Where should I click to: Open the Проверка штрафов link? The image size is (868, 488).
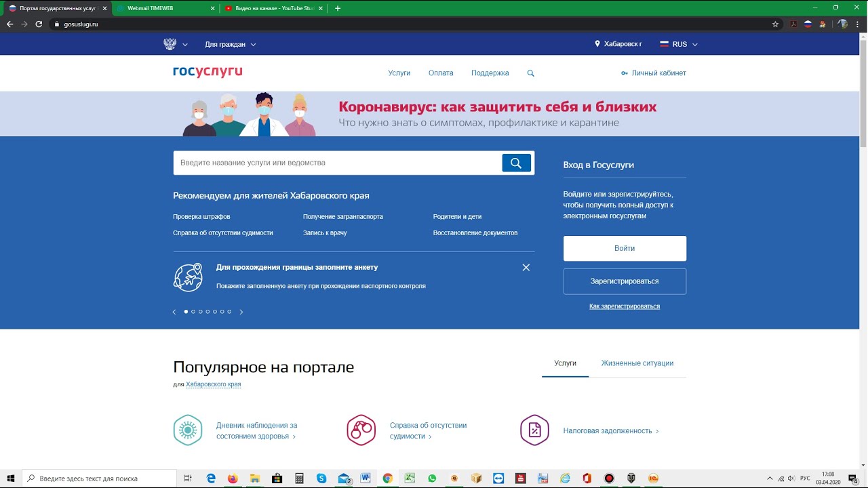click(201, 217)
